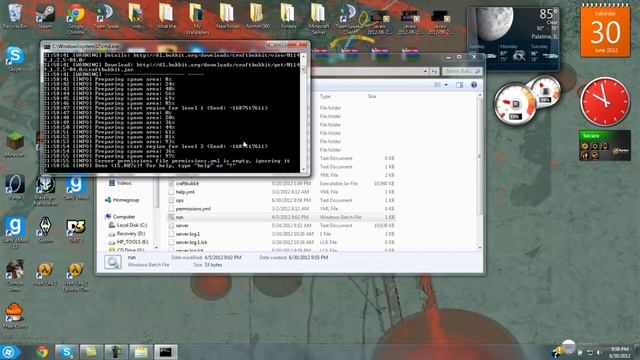Open Skype from the taskbar
This screenshot has width=640, height=360.
tap(67, 351)
